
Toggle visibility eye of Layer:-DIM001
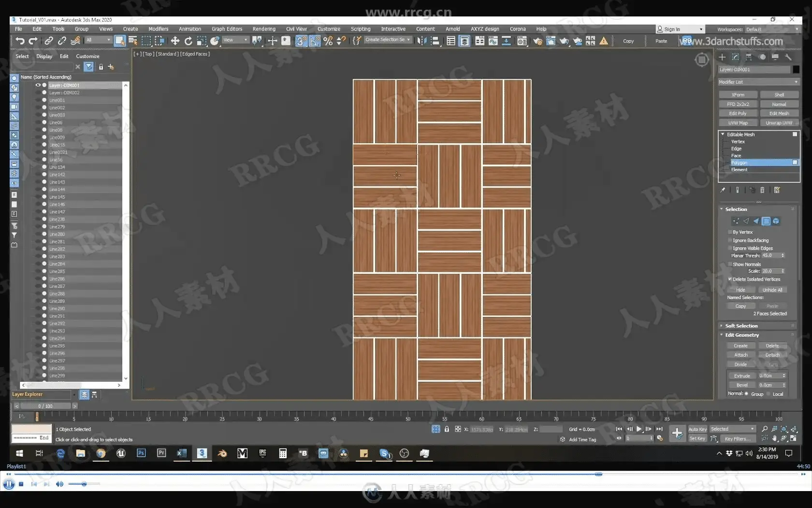tap(38, 85)
